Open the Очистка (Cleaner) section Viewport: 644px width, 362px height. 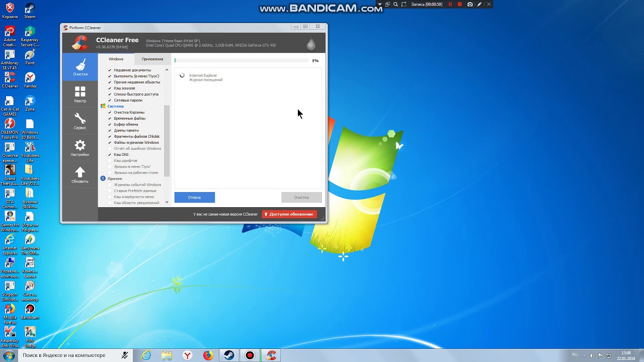80,67
